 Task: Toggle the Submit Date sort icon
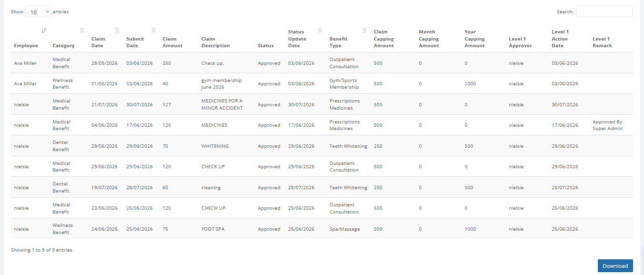pos(153,31)
